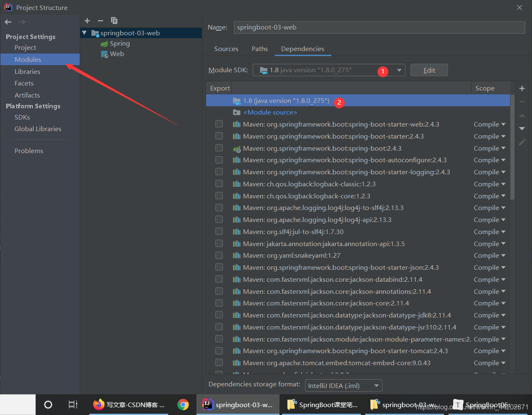
Task: Select the <Module source> row
Action: (x=358, y=112)
